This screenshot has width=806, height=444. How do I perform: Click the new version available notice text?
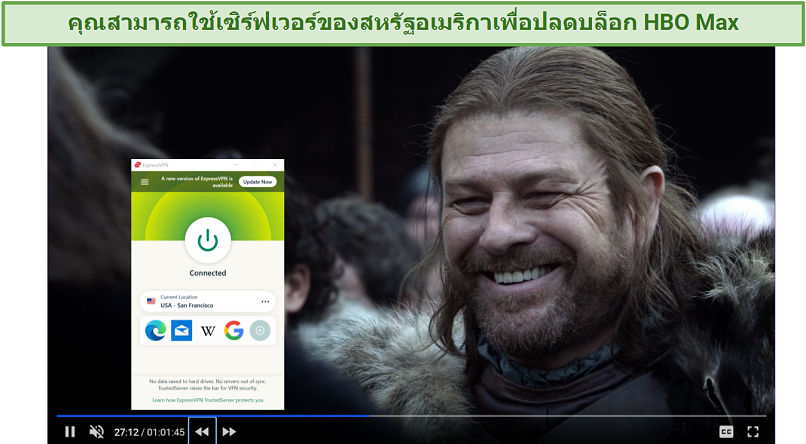pyautogui.click(x=197, y=182)
